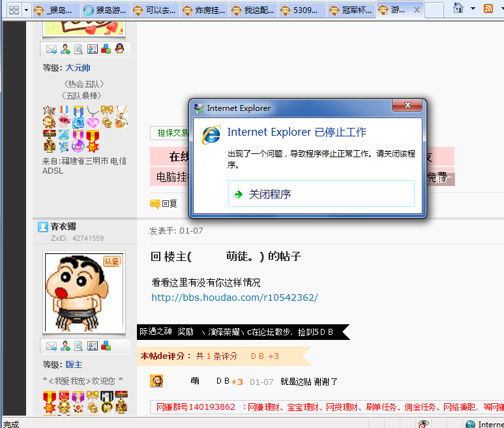The width and height of the screenshot is (504, 428).
Task: Click the 担保交易 button
Action: [x=170, y=133]
